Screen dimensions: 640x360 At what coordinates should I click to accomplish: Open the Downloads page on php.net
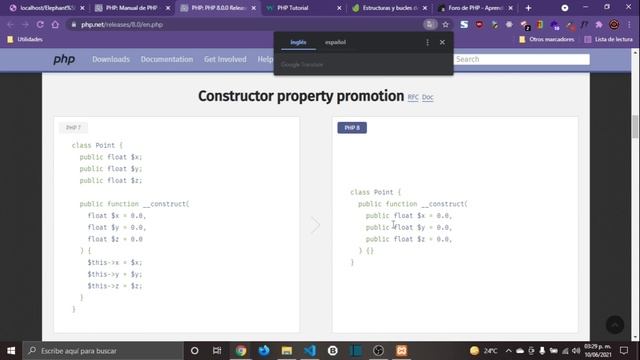coord(111,60)
